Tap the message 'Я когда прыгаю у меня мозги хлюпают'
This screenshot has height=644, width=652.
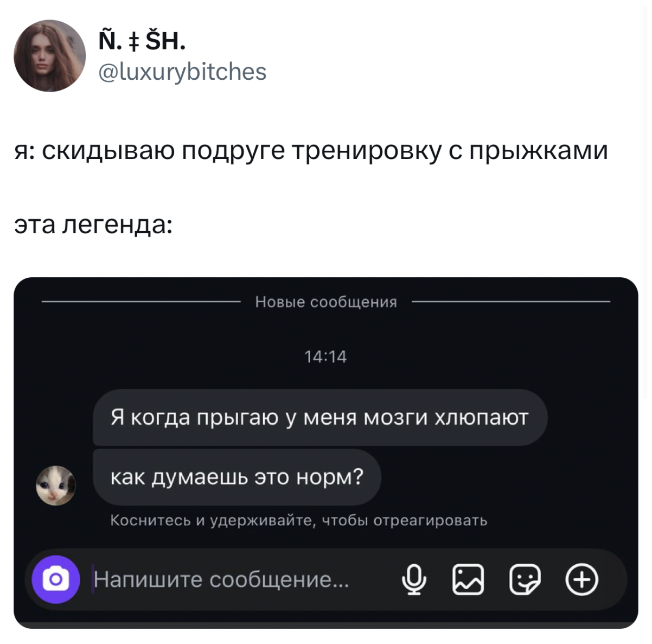(x=319, y=417)
